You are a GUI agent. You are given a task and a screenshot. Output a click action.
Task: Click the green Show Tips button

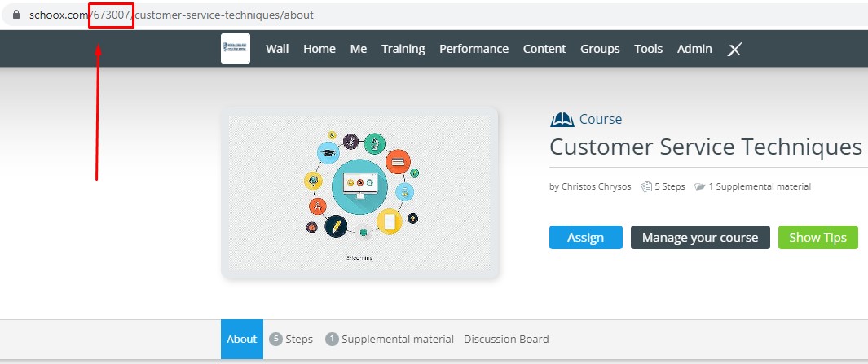click(x=818, y=237)
